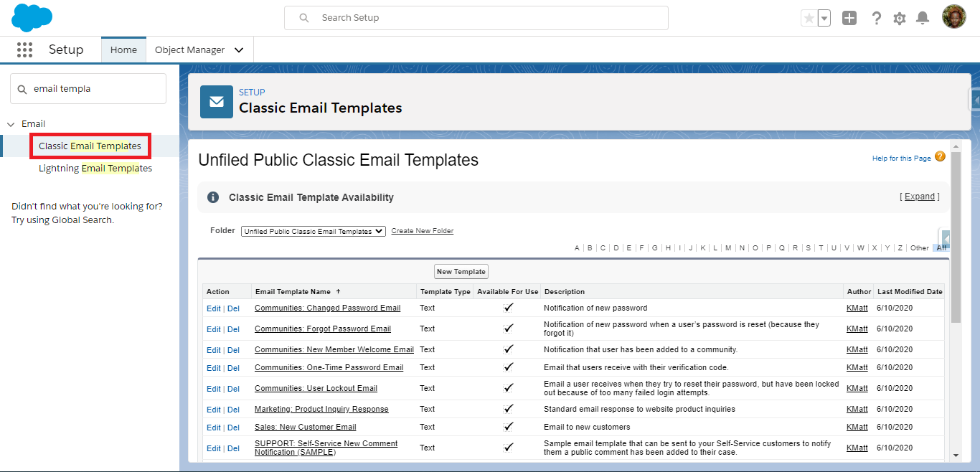Click the Favorites star icon
Image resolution: width=980 pixels, height=472 pixels.
click(809, 18)
